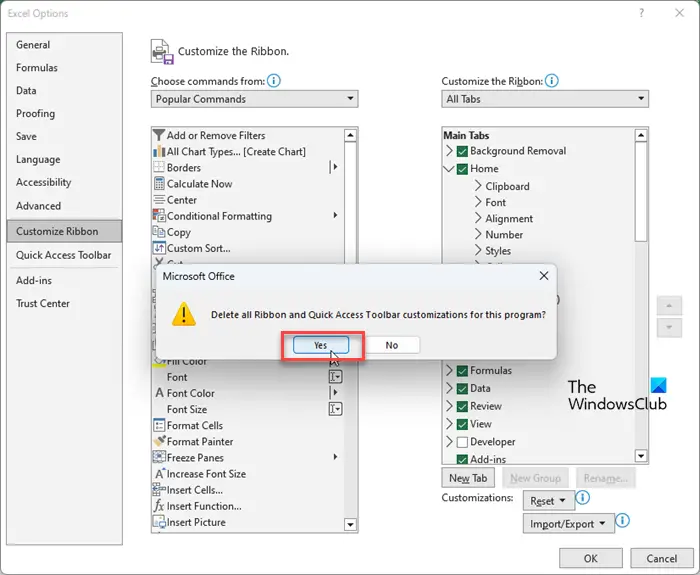Click the Custom Sort icon
700x575 pixels.
(x=159, y=248)
